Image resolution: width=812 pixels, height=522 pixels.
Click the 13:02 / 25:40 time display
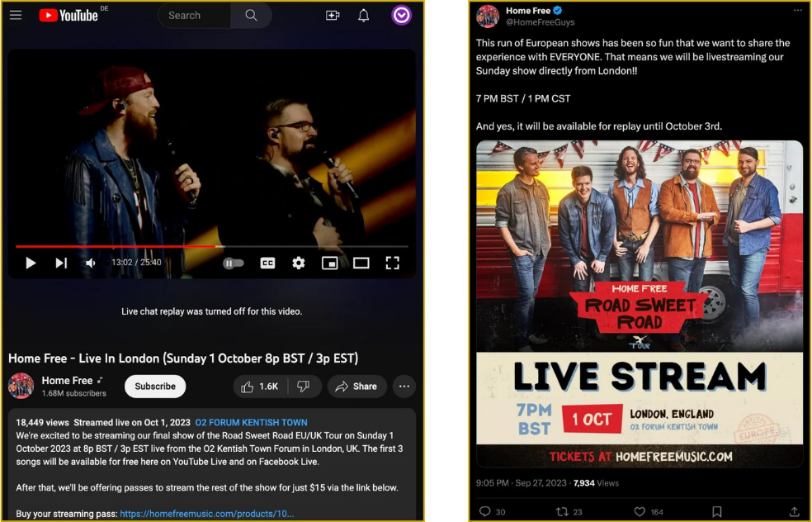pyautogui.click(x=136, y=263)
